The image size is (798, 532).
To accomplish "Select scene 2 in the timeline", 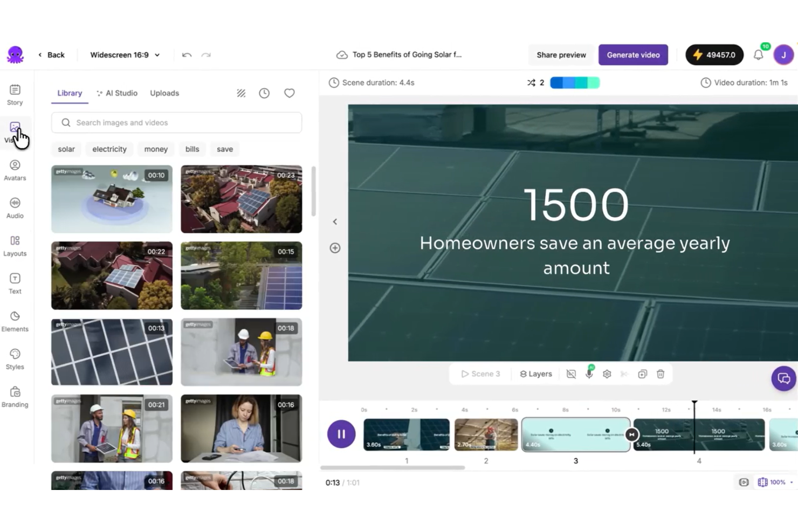I will [x=486, y=434].
